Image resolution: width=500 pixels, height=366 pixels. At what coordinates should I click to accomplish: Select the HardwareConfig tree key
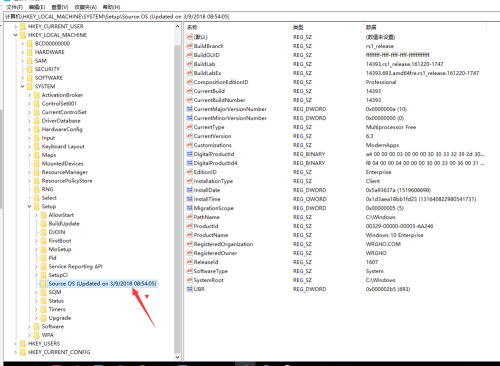point(62,129)
